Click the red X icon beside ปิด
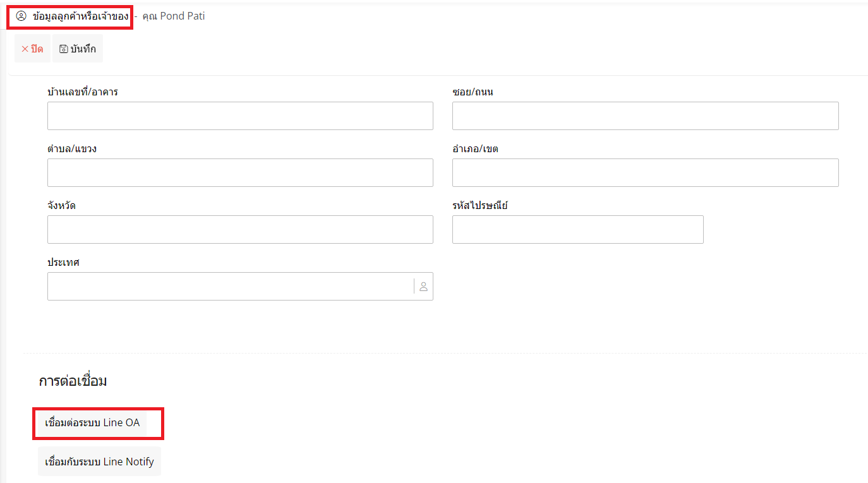 point(25,49)
